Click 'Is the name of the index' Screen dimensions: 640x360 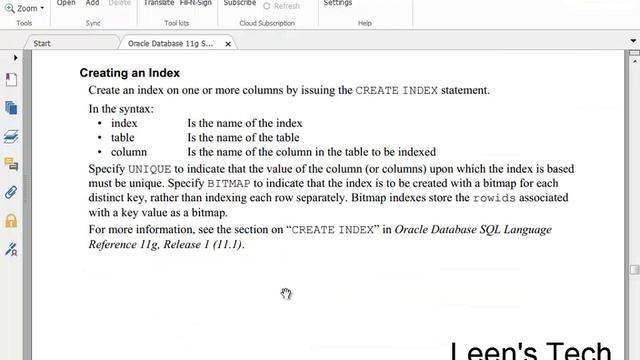point(245,123)
